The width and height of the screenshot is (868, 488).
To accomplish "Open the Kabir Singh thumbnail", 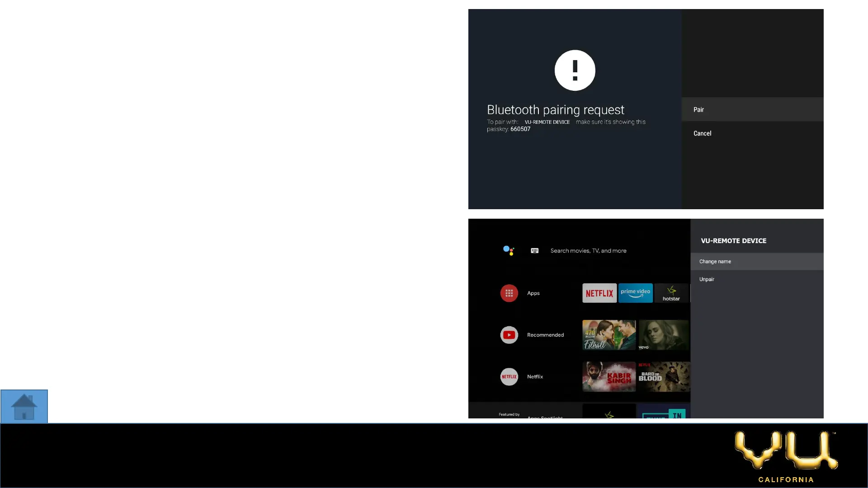I will [609, 376].
